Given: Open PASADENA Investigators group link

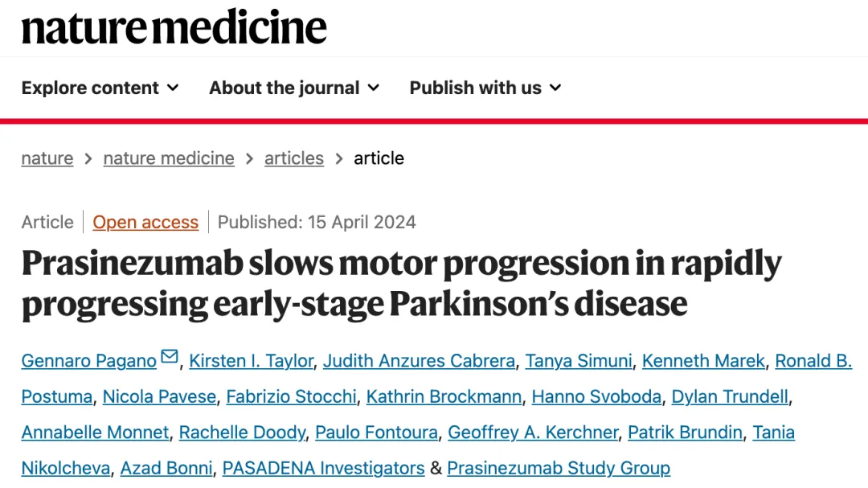Looking at the screenshot, I should click(323, 467).
